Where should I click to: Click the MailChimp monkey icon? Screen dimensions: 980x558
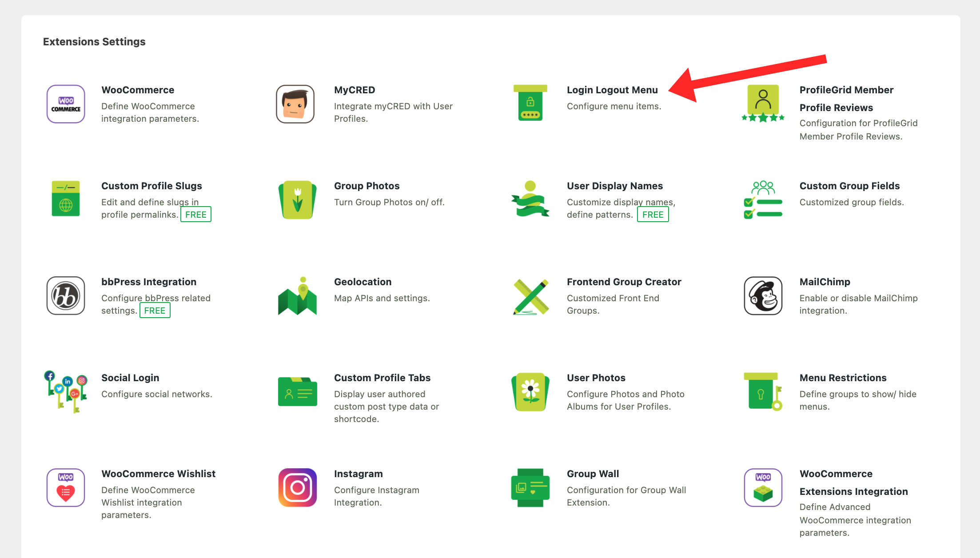click(763, 296)
